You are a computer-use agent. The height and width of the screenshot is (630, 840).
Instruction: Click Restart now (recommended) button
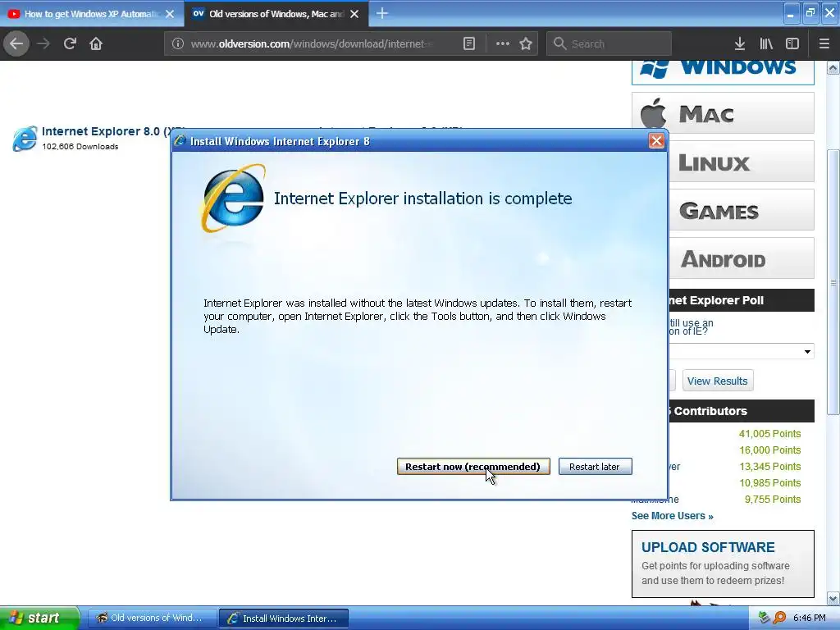pos(473,467)
